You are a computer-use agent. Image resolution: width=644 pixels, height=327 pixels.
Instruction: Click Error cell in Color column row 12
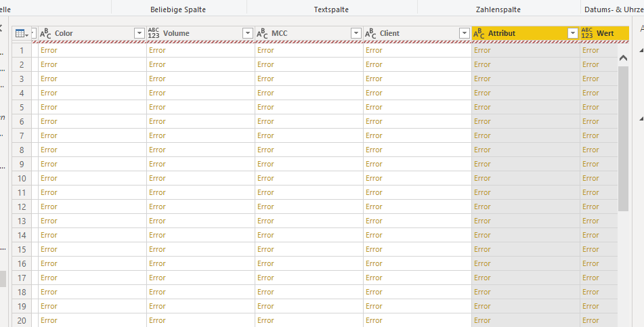click(92, 206)
